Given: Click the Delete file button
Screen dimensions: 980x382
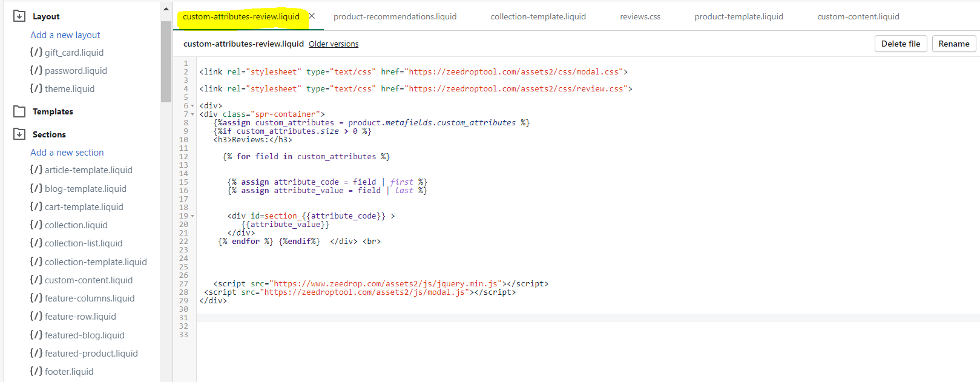Looking at the screenshot, I should [901, 44].
